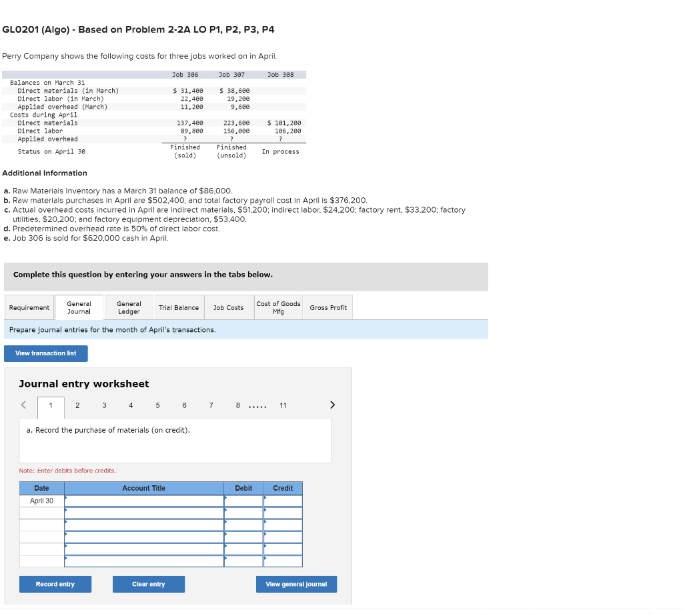Click second row Debit field

(x=243, y=513)
